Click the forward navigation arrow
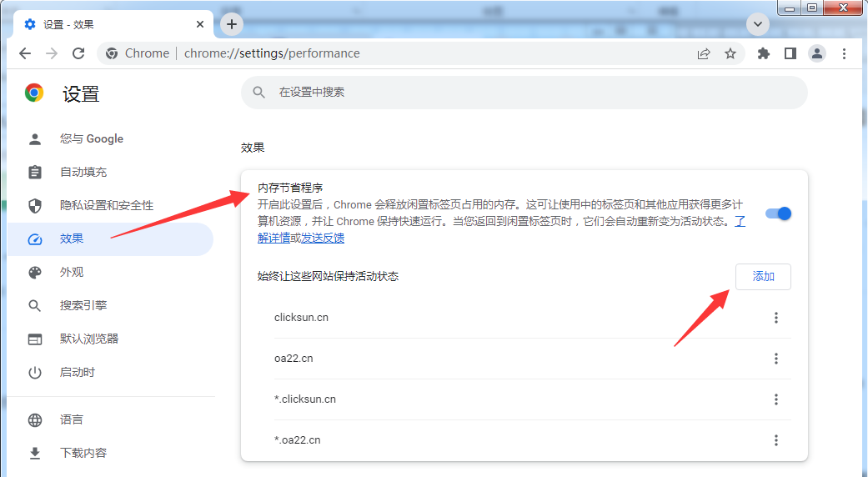Screen dimensions: 868x477 click(52, 53)
